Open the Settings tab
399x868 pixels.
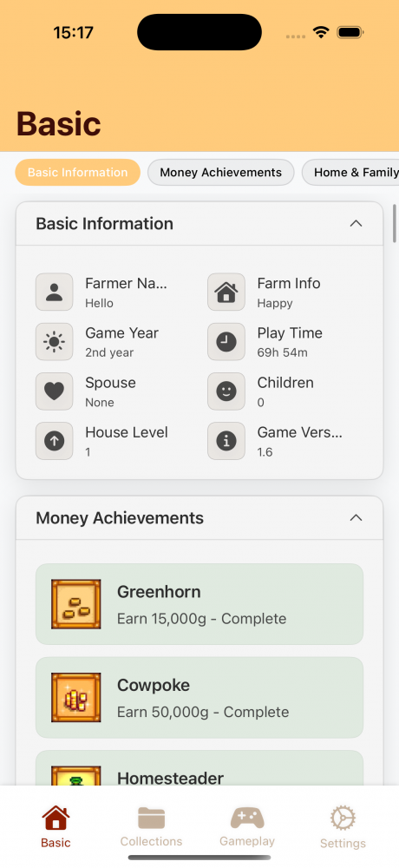point(343,828)
